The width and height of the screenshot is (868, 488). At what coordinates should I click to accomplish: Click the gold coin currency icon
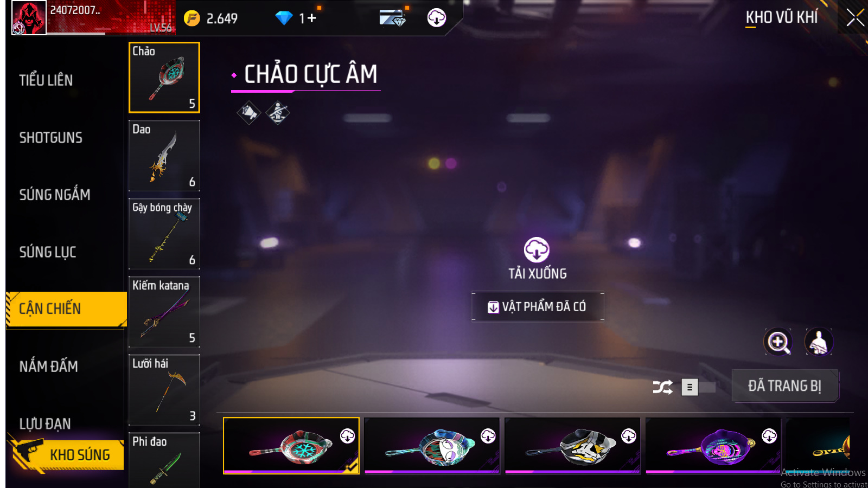192,18
